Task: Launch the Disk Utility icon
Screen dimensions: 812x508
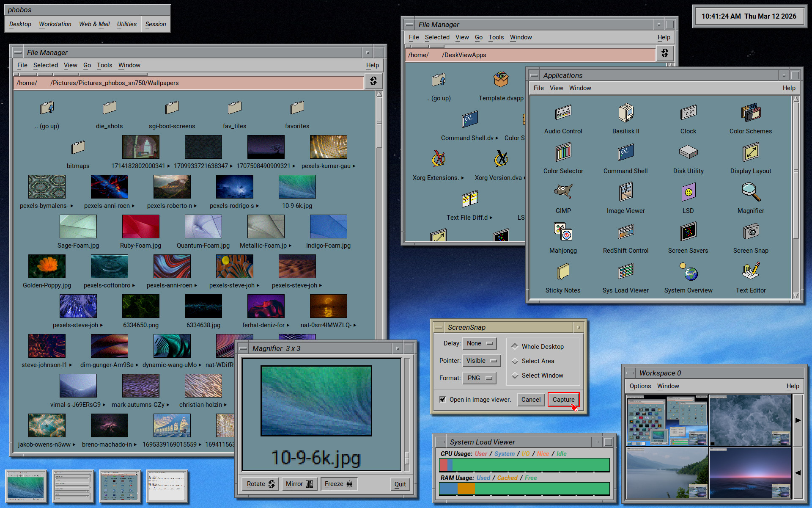Action: point(688,152)
